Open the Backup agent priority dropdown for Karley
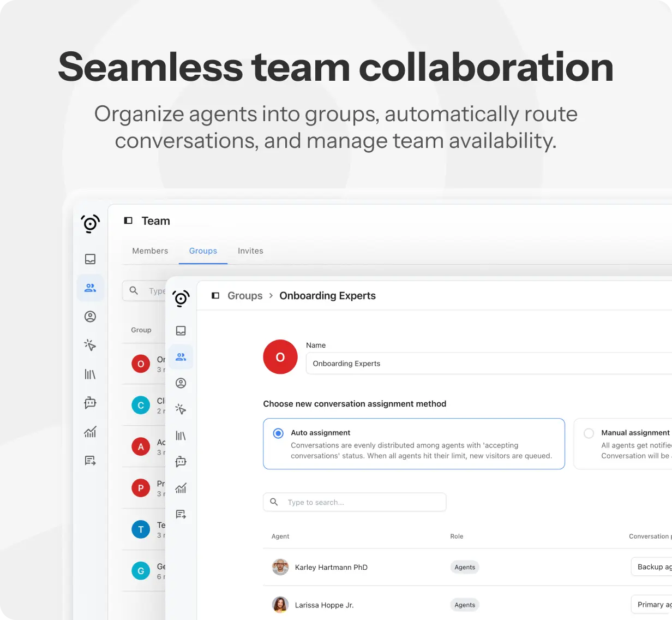This screenshot has width=672, height=620. [652, 567]
